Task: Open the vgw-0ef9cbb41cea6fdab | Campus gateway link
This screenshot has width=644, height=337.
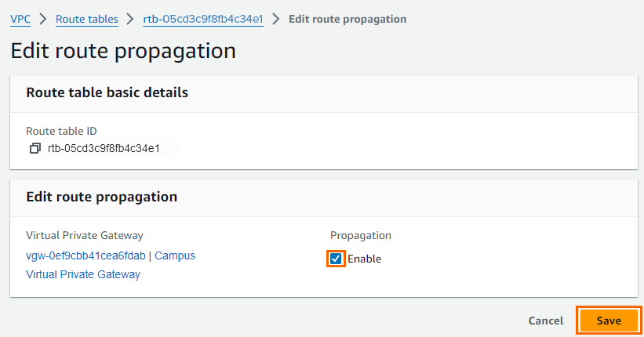Action: coord(111,255)
